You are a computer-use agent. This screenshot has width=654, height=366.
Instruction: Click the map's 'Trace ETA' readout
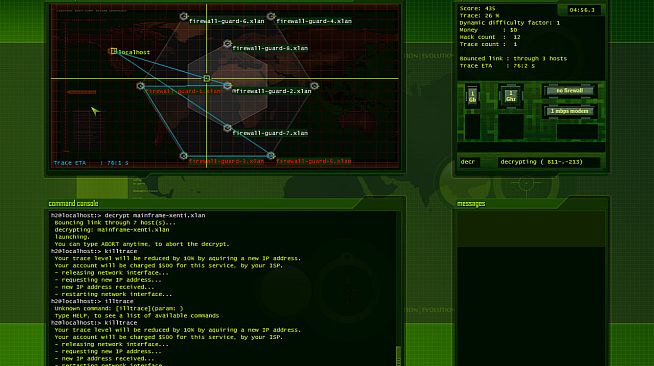tap(91, 163)
